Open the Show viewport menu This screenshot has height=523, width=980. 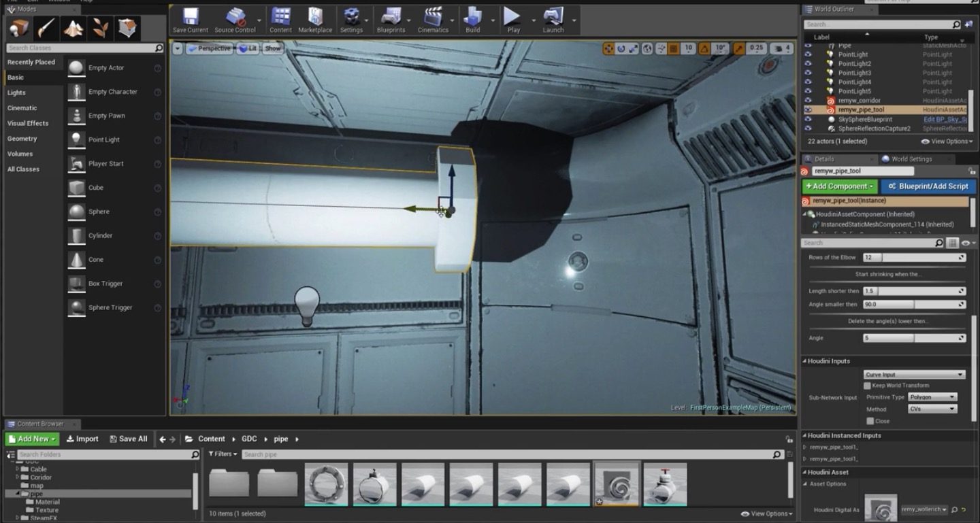point(272,48)
